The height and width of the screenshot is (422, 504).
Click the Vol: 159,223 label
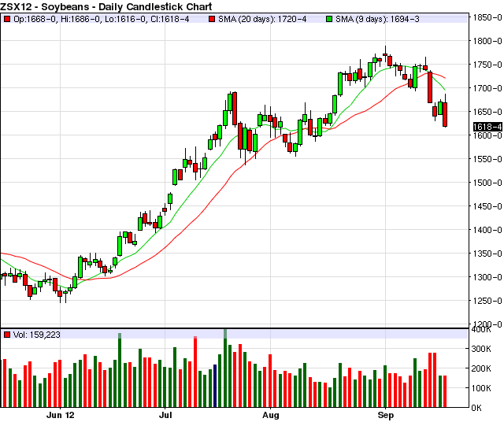click(37, 335)
